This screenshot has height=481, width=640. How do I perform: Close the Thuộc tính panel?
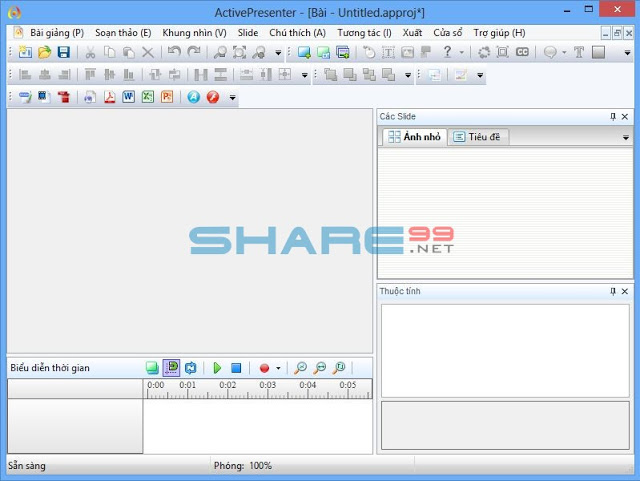coord(625,292)
